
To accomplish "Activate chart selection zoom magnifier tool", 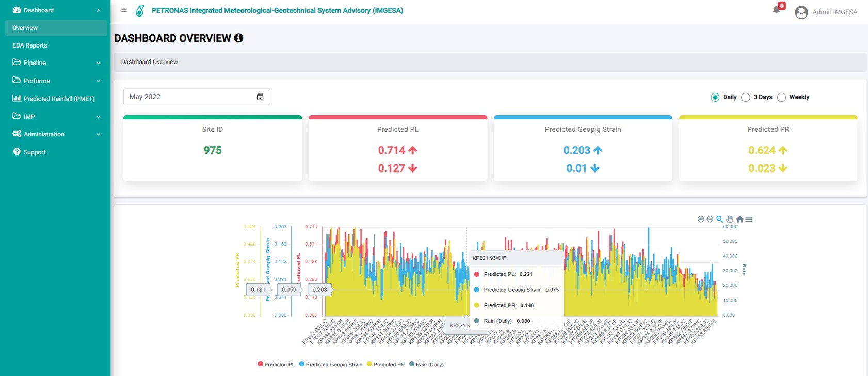I will point(719,219).
